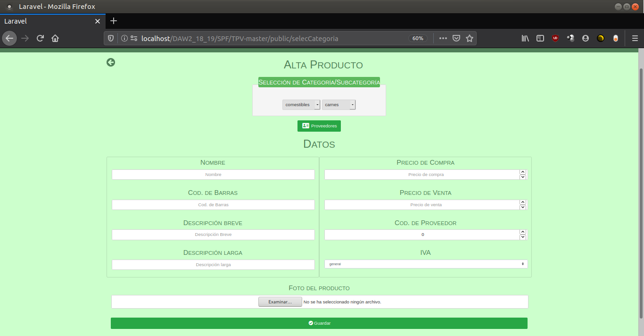Expand the IVA general dropdown
644x336 pixels.
click(426, 264)
